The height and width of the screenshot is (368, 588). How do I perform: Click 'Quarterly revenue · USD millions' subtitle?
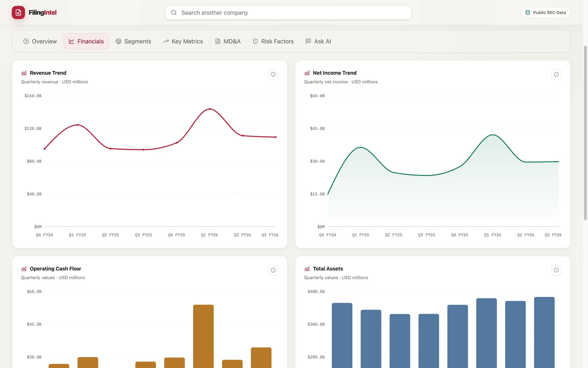coord(54,82)
